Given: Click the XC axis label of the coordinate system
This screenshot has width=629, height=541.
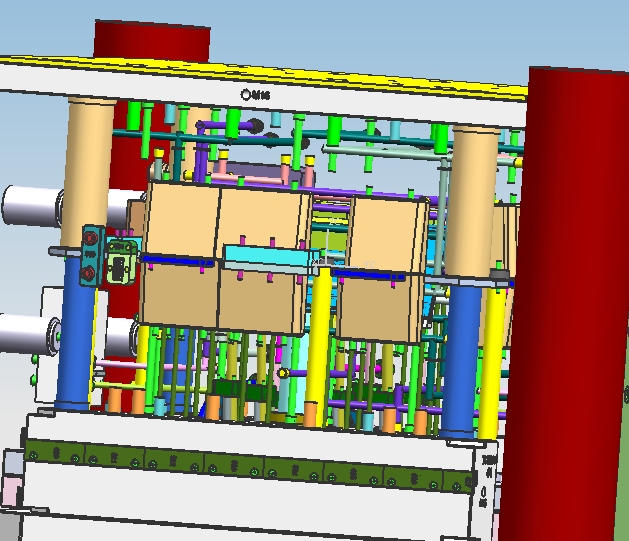Looking at the screenshot, I should (317, 263).
